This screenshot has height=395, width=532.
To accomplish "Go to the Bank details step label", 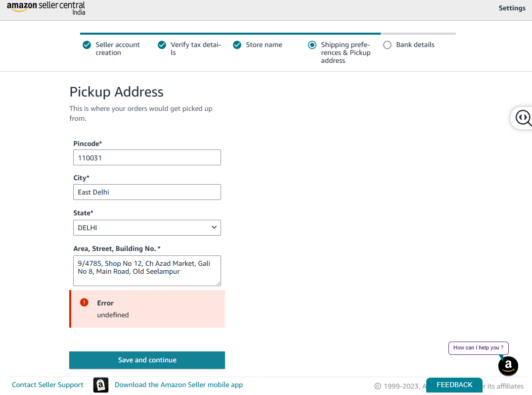I will click(415, 45).
